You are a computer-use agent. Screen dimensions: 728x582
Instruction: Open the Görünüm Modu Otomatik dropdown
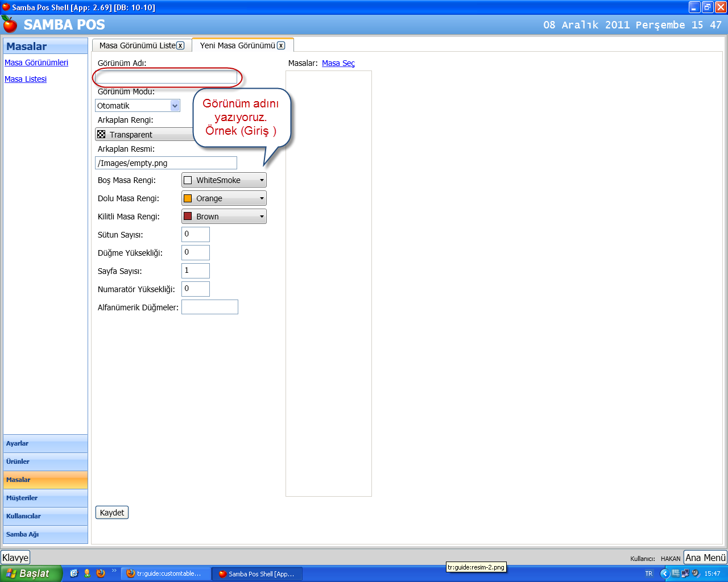coord(175,106)
